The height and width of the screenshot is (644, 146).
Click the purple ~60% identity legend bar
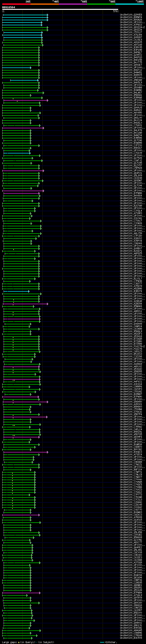click(x=73, y=4)
